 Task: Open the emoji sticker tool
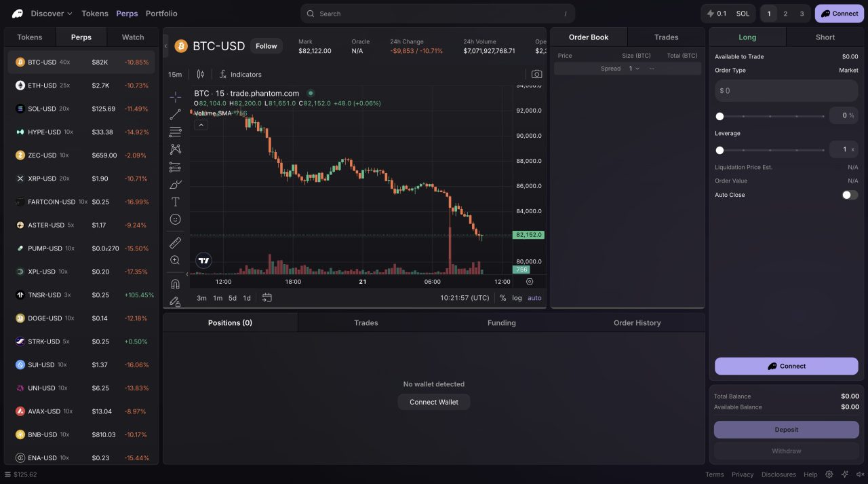point(176,219)
